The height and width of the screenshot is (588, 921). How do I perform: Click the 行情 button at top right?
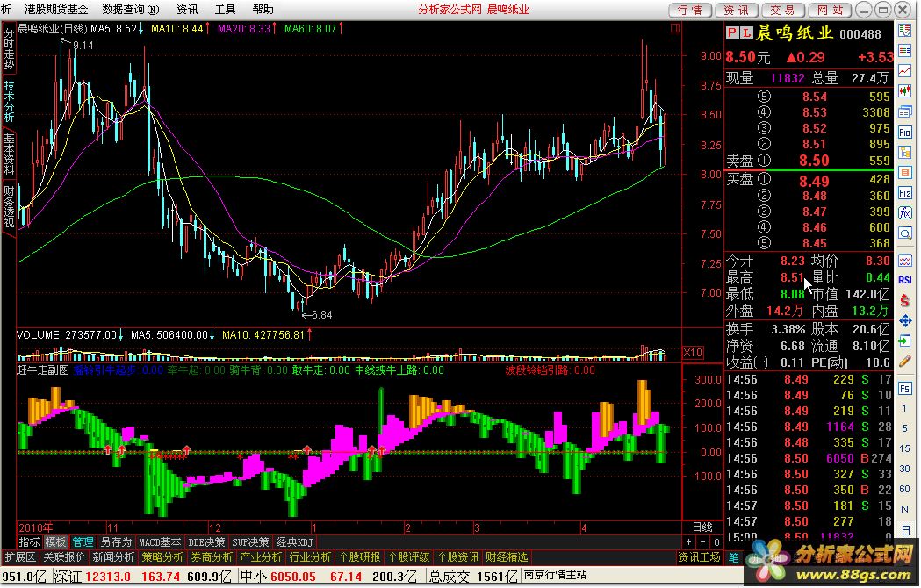[x=690, y=10]
